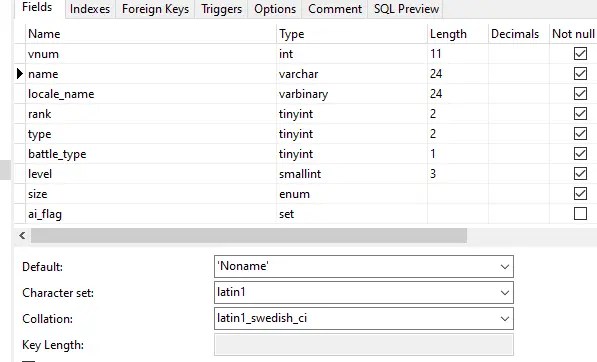Click the length 24 cell of name

point(458,73)
